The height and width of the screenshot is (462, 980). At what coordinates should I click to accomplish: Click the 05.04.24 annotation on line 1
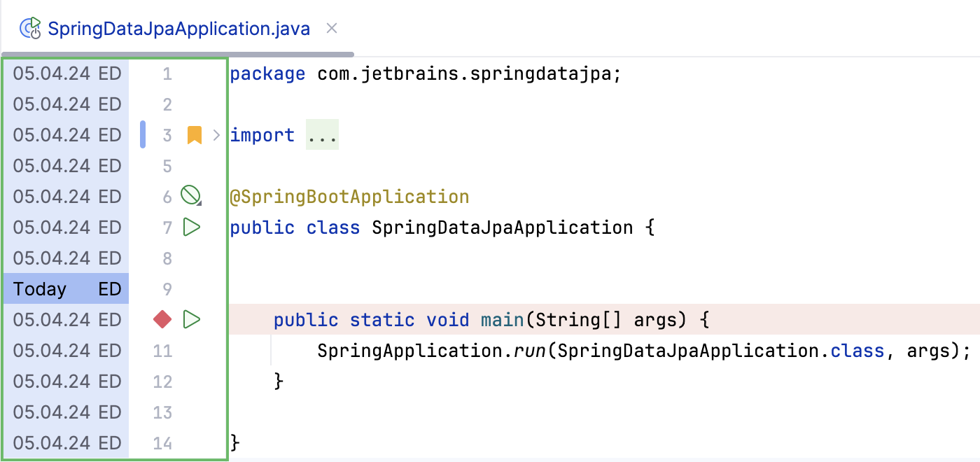coord(52,73)
